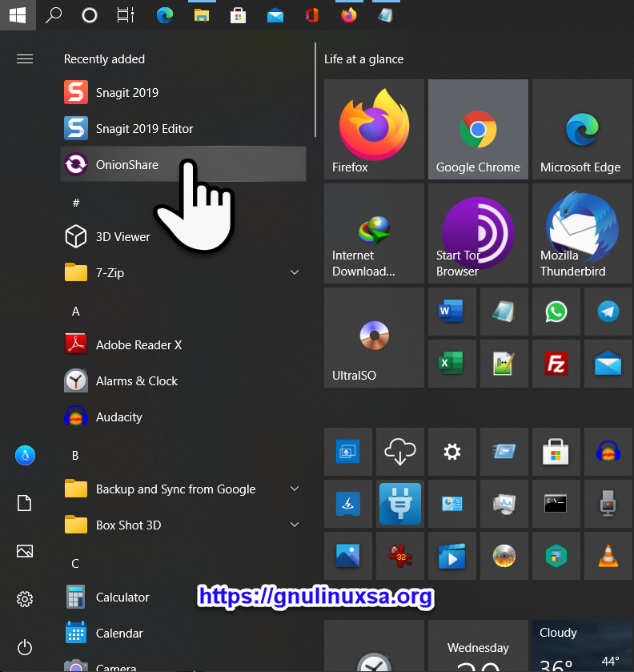
Task: Open Pictures from the Start rail
Action: pos(25,551)
